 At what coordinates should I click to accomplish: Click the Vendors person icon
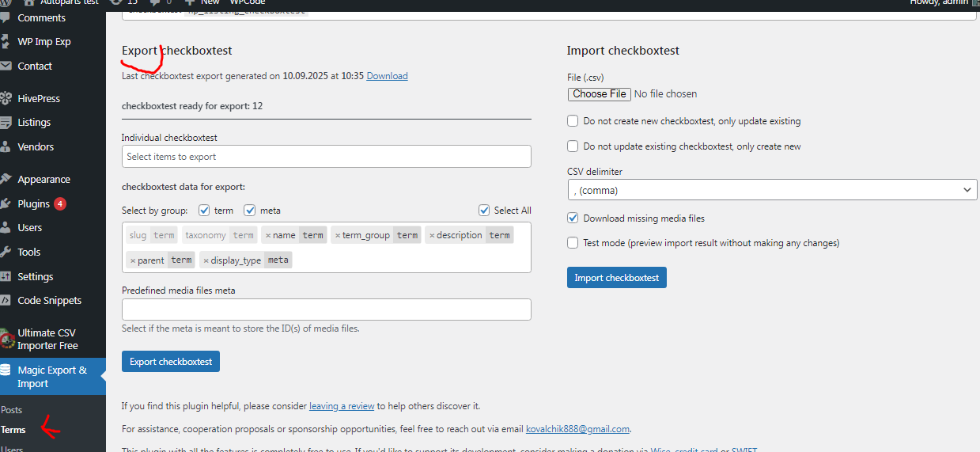(6, 147)
